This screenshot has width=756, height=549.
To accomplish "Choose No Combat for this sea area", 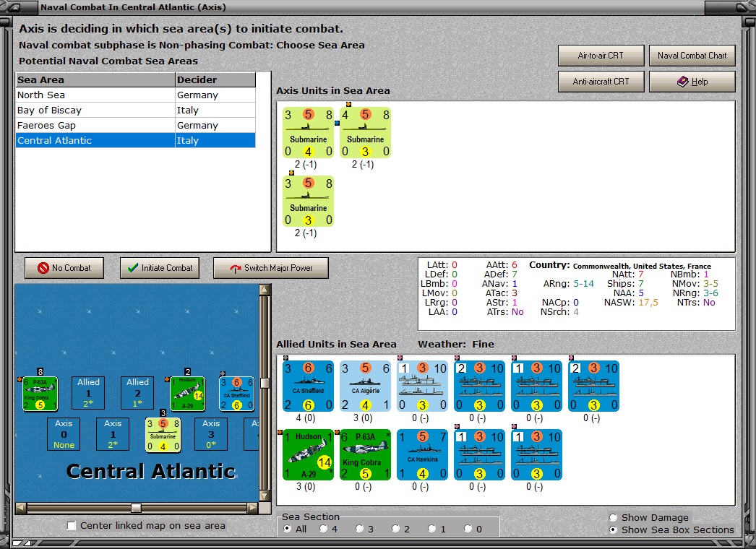I will (x=64, y=268).
